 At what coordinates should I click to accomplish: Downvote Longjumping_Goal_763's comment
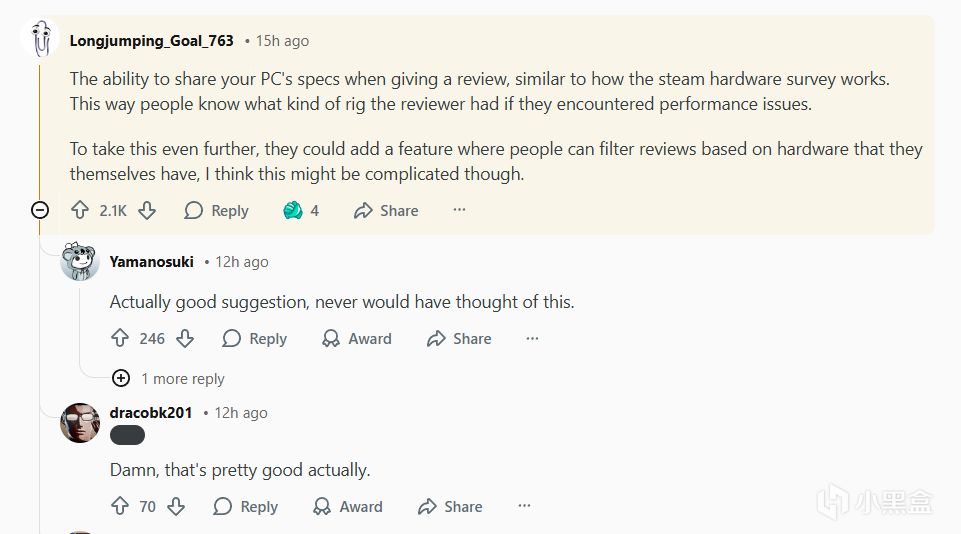click(146, 210)
